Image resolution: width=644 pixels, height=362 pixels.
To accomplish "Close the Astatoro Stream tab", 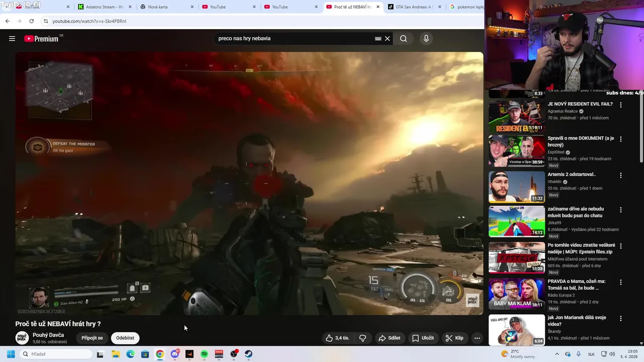I will [x=130, y=7].
